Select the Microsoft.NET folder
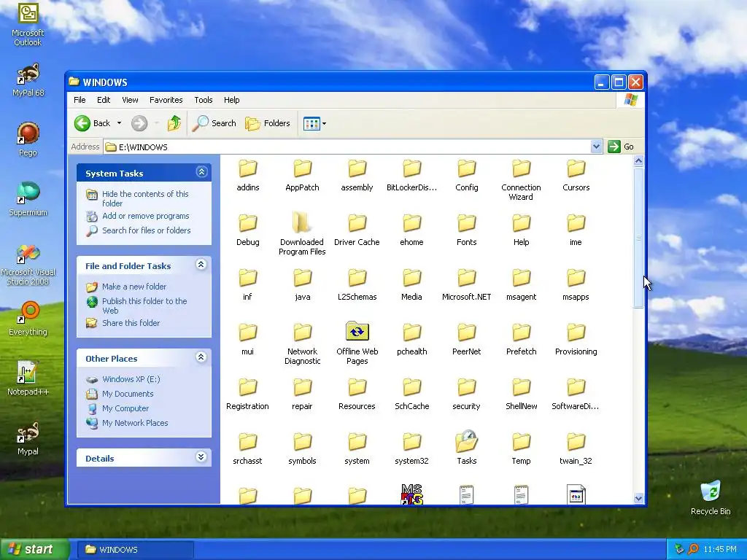This screenshot has height=560, width=747. pyautogui.click(x=466, y=284)
